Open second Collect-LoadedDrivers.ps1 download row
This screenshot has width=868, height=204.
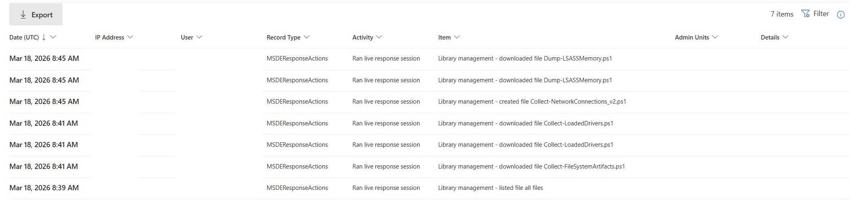[x=525, y=145]
